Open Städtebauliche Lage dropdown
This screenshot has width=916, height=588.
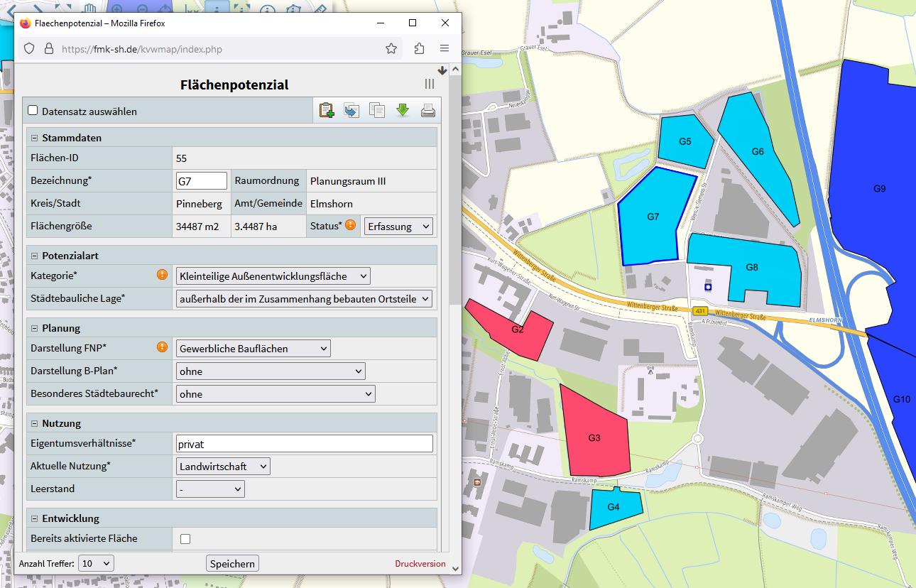pyautogui.click(x=304, y=299)
